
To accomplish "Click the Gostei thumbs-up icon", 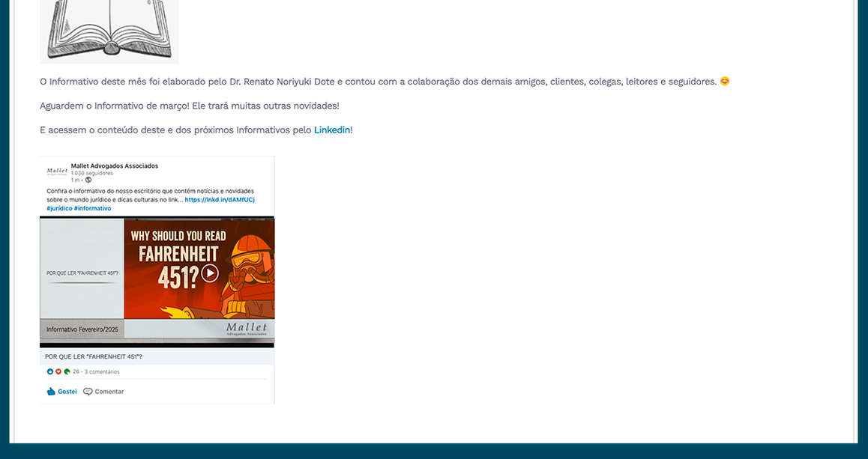I will [x=51, y=392].
